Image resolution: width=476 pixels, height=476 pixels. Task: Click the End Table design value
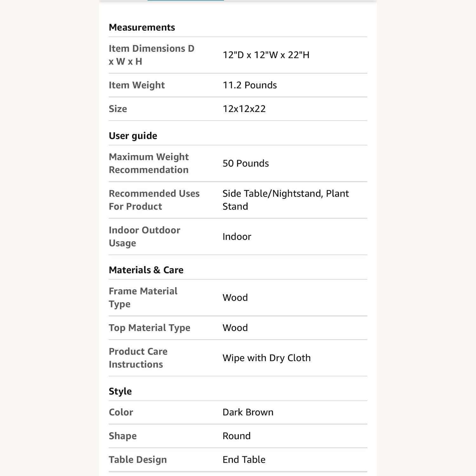pos(244,459)
